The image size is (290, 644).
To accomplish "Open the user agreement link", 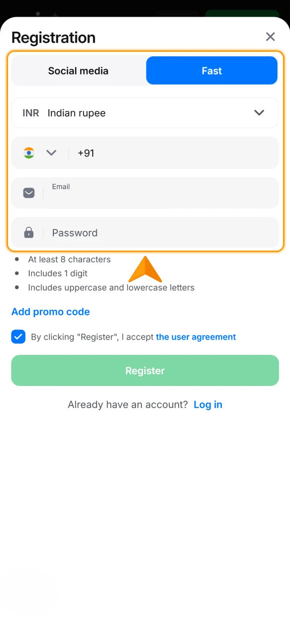I will pyautogui.click(x=196, y=337).
